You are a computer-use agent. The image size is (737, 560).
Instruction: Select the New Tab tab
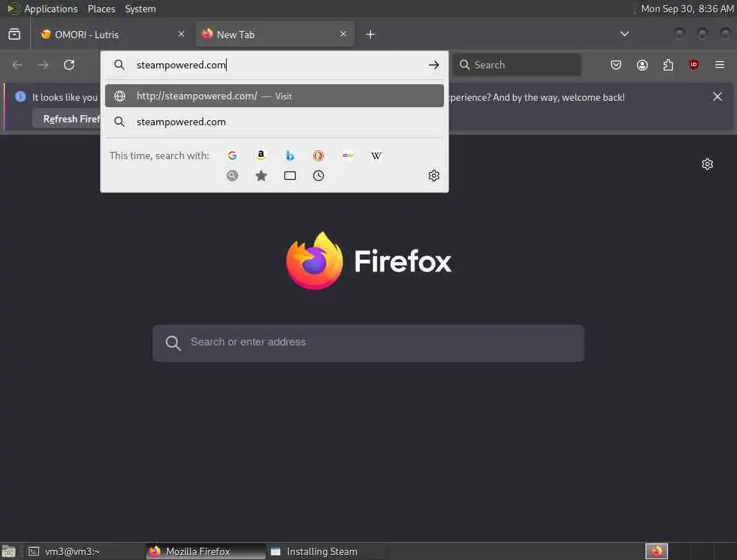[x=275, y=35]
